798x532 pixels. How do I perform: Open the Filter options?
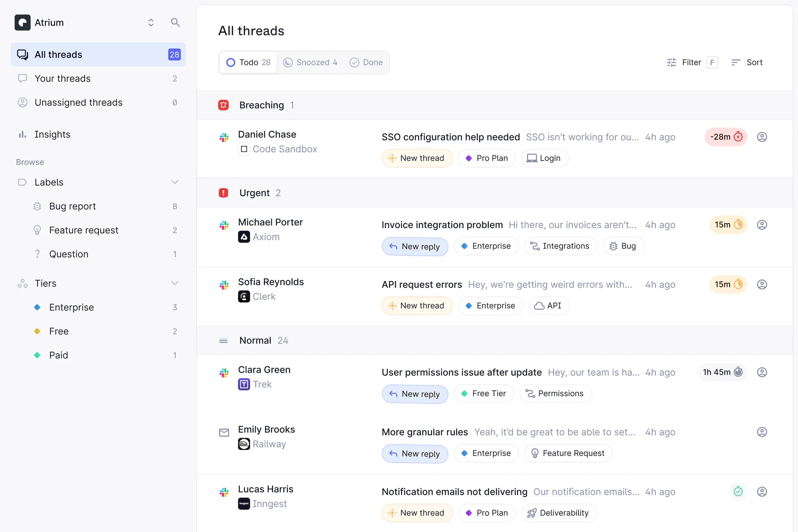[x=692, y=62]
